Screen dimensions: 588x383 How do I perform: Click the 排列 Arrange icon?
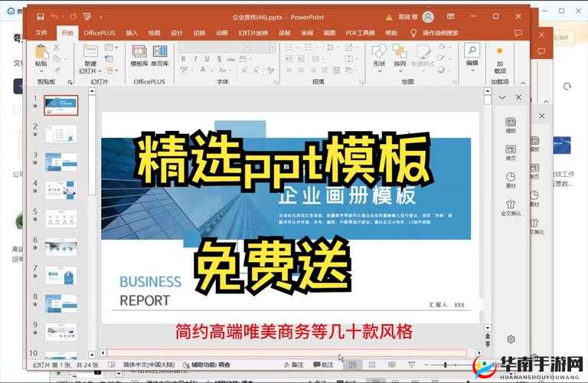point(400,51)
